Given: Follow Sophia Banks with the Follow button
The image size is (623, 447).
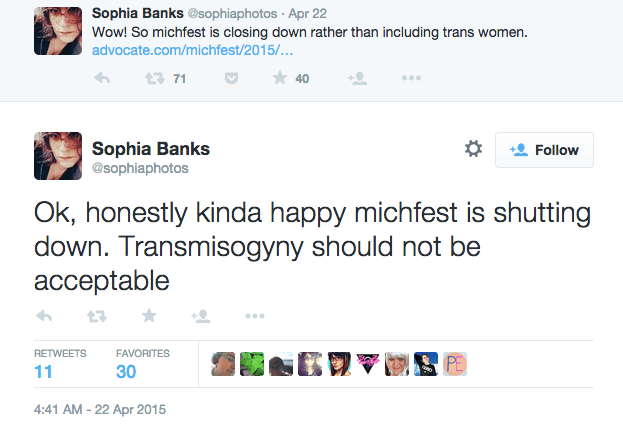Looking at the screenshot, I should coord(544,149).
